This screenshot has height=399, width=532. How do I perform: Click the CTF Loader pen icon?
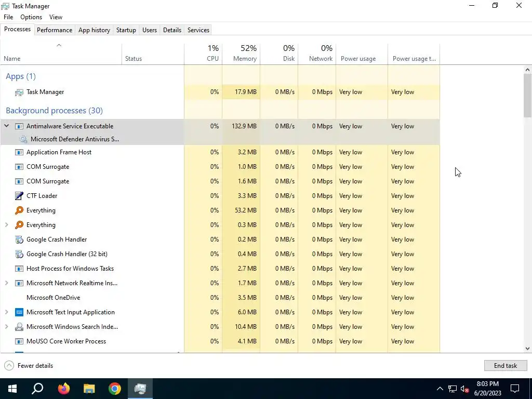pyautogui.click(x=19, y=196)
